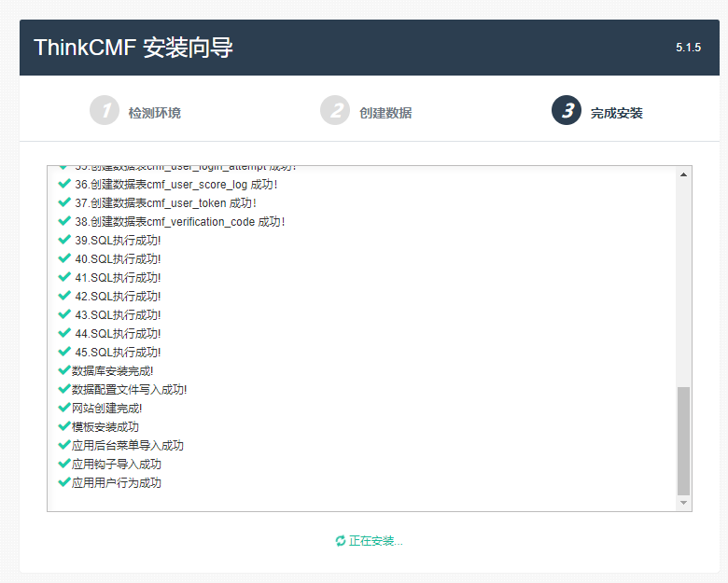Screen dimensions: 728x583
Task: Select the 检测环境 step label
Action: point(155,113)
